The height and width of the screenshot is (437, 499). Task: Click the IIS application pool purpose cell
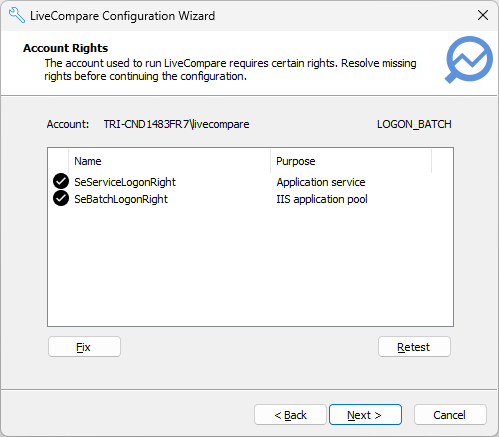click(x=322, y=199)
